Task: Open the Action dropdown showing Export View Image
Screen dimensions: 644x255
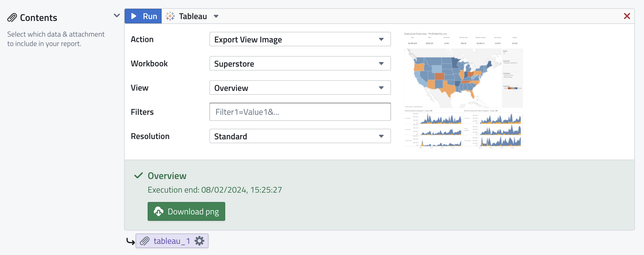Action: coord(300,39)
